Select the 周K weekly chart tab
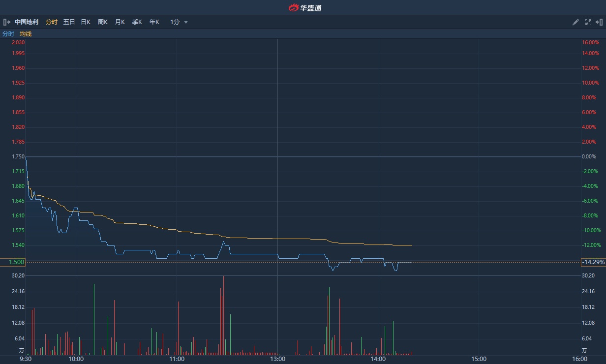606x364 pixels. point(102,22)
